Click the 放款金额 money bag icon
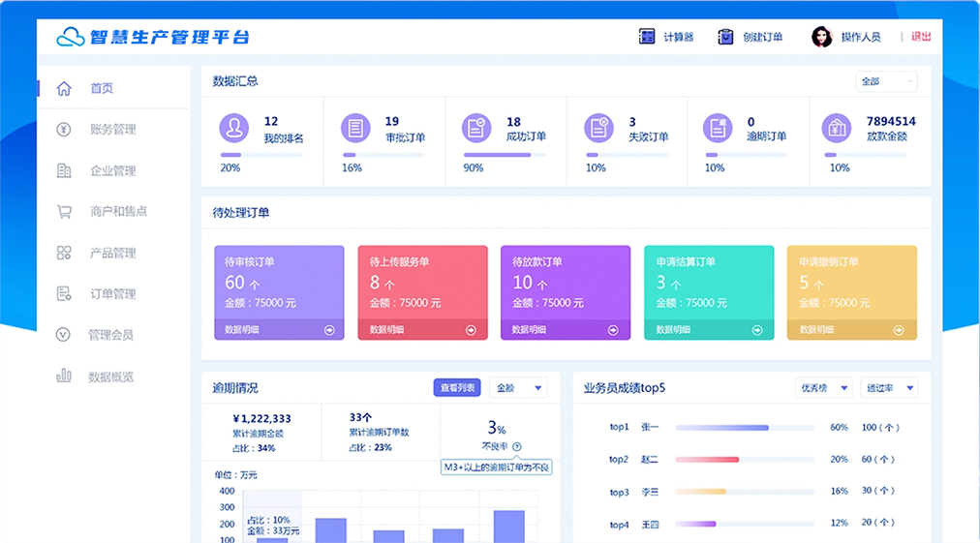This screenshot has height=543, width=980. click(837, 128)
